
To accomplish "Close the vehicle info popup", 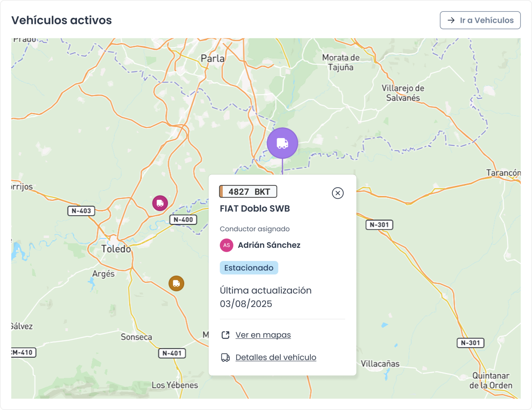I will (x=337, y=193).
